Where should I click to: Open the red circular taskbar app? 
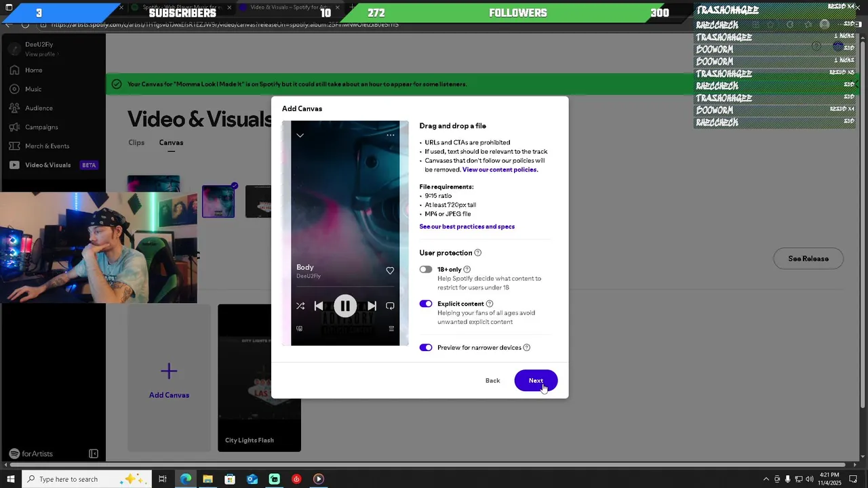pos(296,479)
